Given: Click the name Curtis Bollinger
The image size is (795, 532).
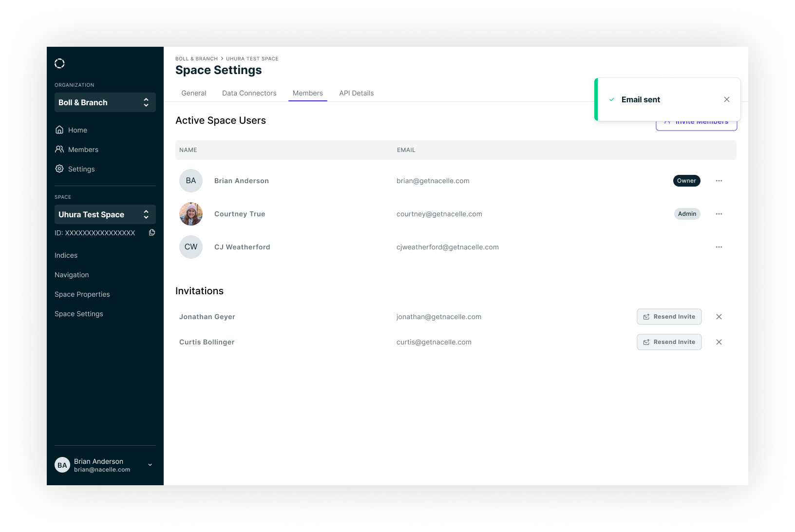Looking at the screenshot, I should [207, 342].
